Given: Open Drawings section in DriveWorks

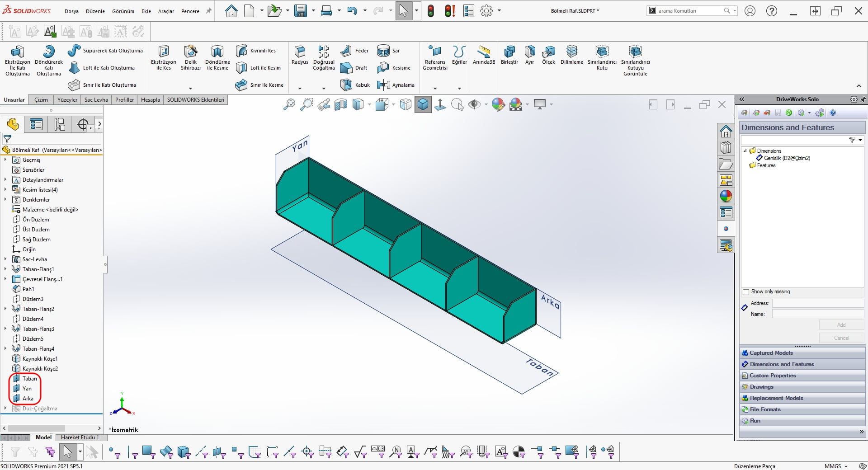Looking at the screenshot, I should tap(803, 387).
